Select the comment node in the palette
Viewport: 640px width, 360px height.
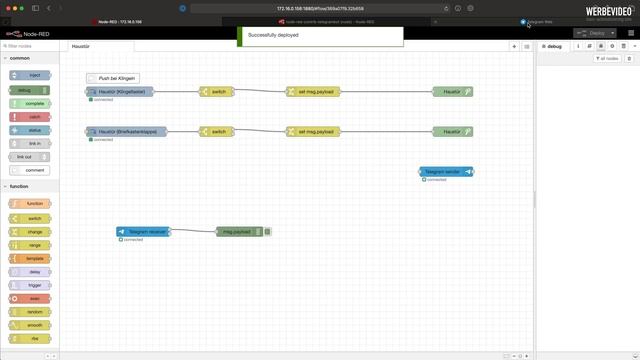[30, 170]
